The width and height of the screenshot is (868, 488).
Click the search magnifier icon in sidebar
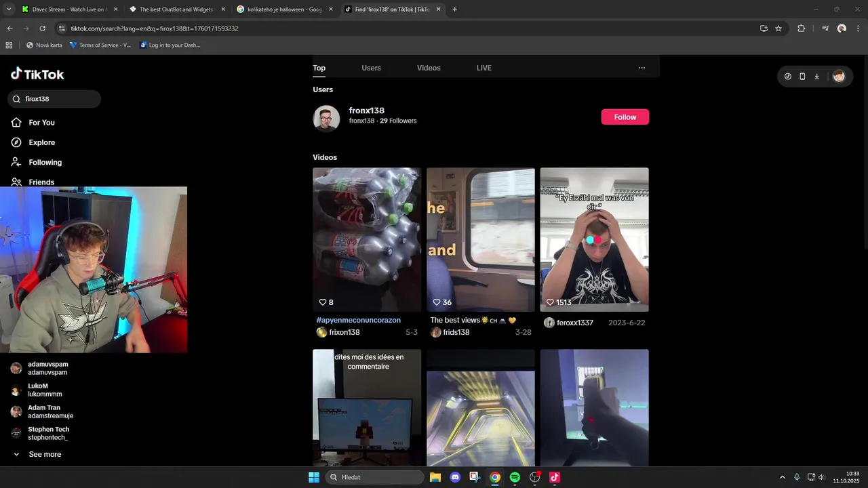(16, 99)
